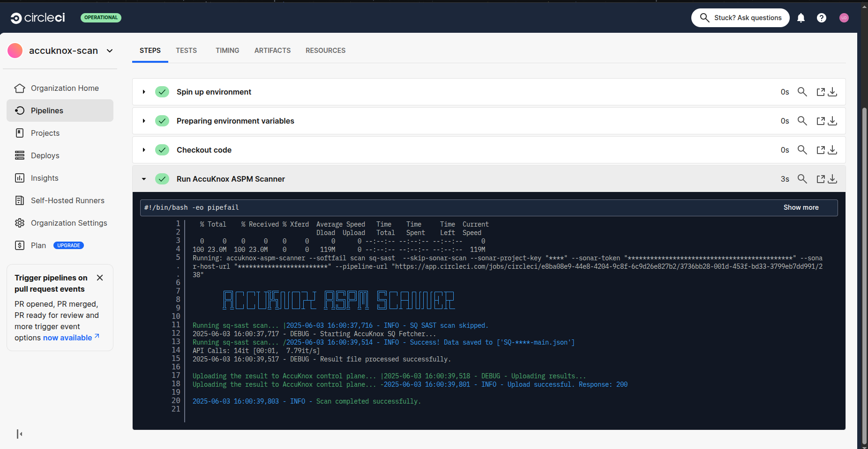Download Spin up environment step output
This screenshot has width=868, height=449.
832,92
